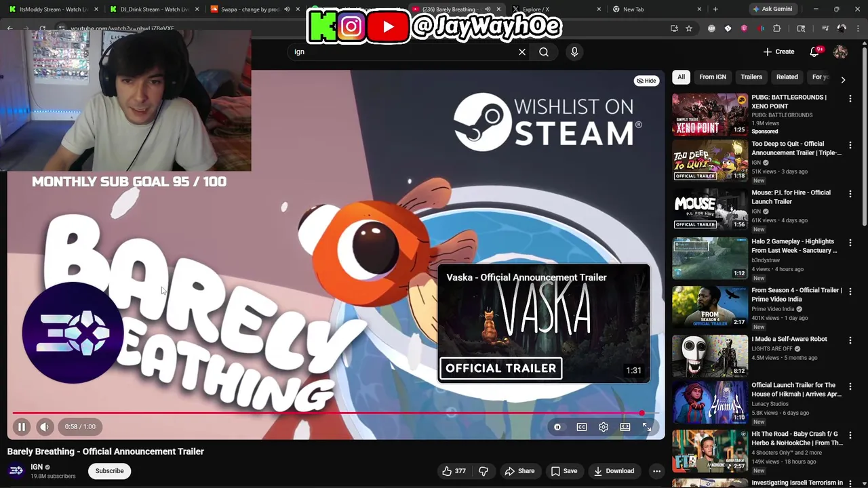This screenshot has height=488, width=868.
Task: Select the From IGN filter chip
Action: pyautogui.click(x=713, y=77)
